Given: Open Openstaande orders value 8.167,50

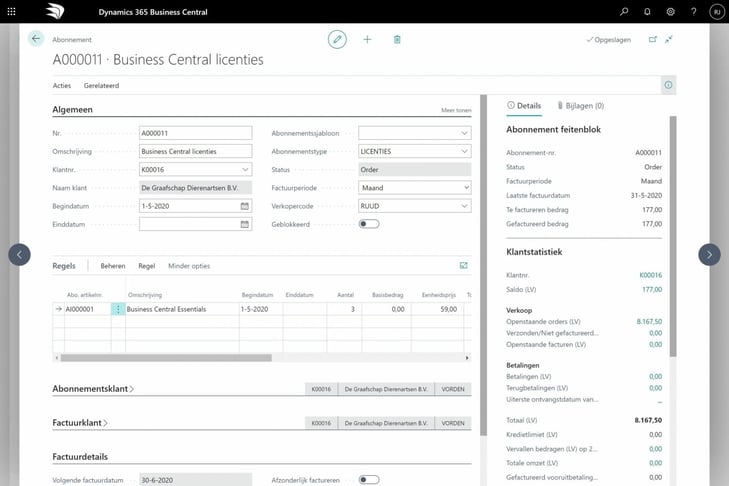Looking at the screenshot, I should pos(649,321).
